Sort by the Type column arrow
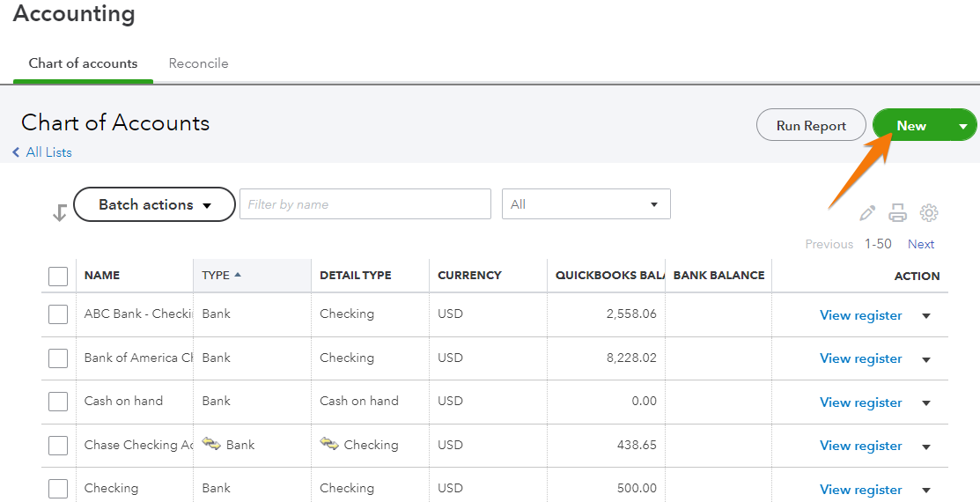 pos(238,275)
